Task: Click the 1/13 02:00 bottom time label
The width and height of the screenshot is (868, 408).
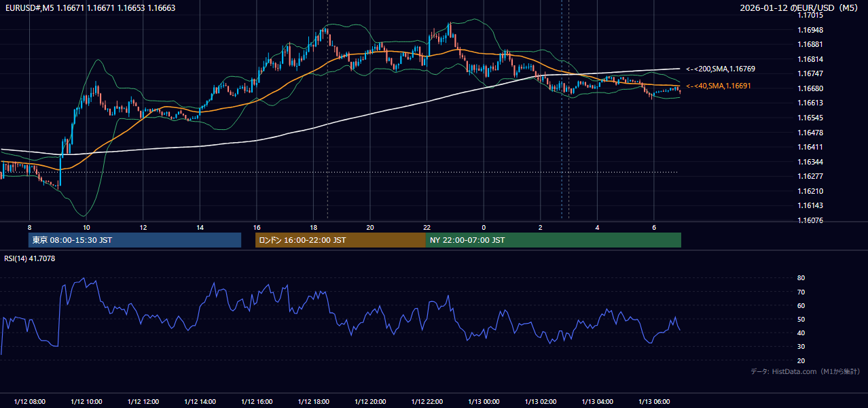Action: pos(540,402)
